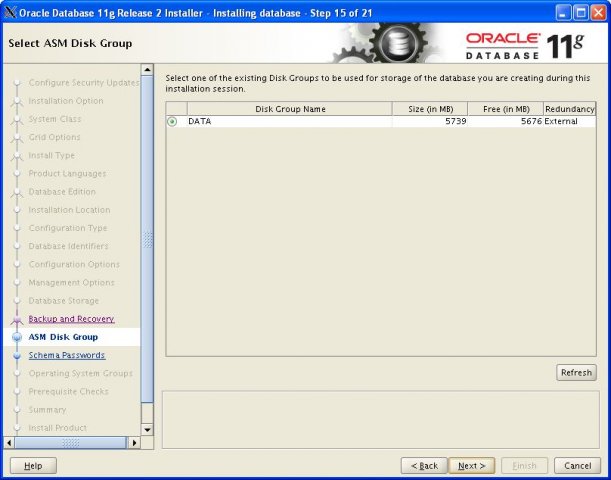
Task: Click Management Options step
Action: coord(72,282)
